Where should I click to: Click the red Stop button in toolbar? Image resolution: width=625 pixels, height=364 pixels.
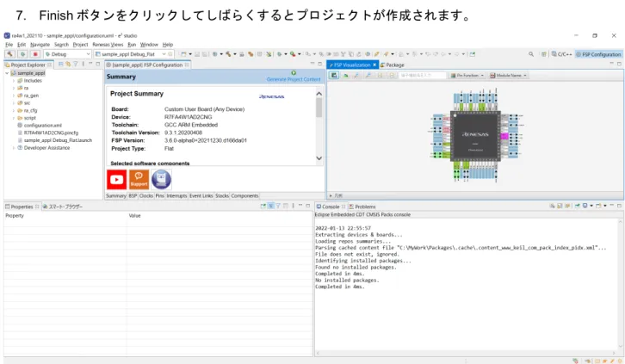tap(35, 54)
